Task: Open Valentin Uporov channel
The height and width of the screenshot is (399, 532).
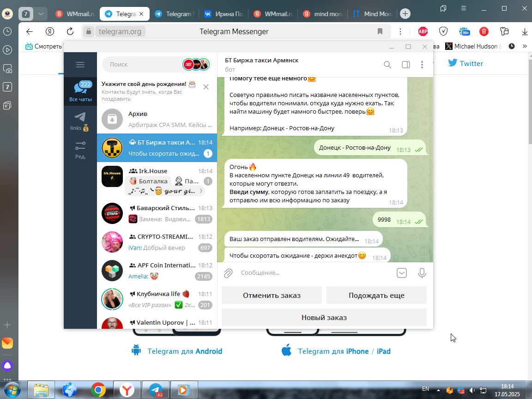Action: [x=157, y=322]
